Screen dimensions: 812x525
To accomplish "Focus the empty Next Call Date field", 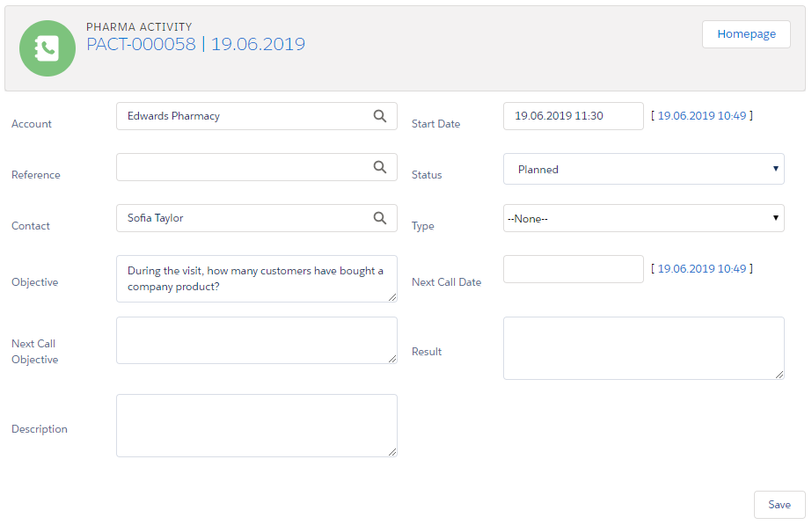I will [573, 269].
